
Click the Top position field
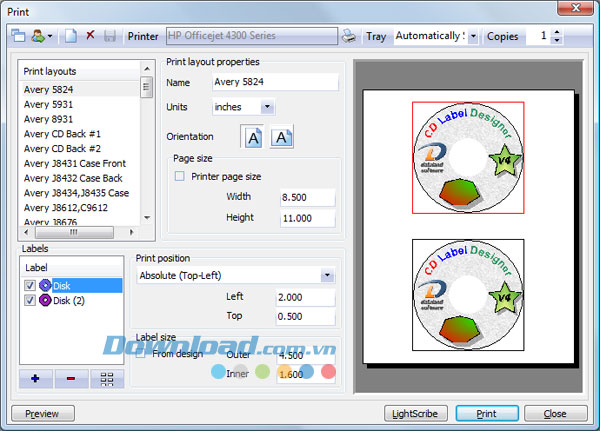coord(305,317)
